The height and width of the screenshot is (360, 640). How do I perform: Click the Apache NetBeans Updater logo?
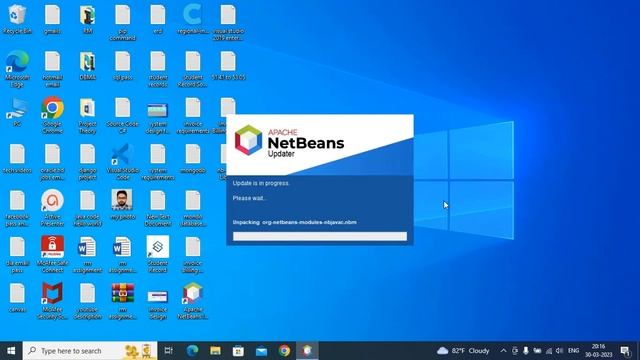point(289,142)
